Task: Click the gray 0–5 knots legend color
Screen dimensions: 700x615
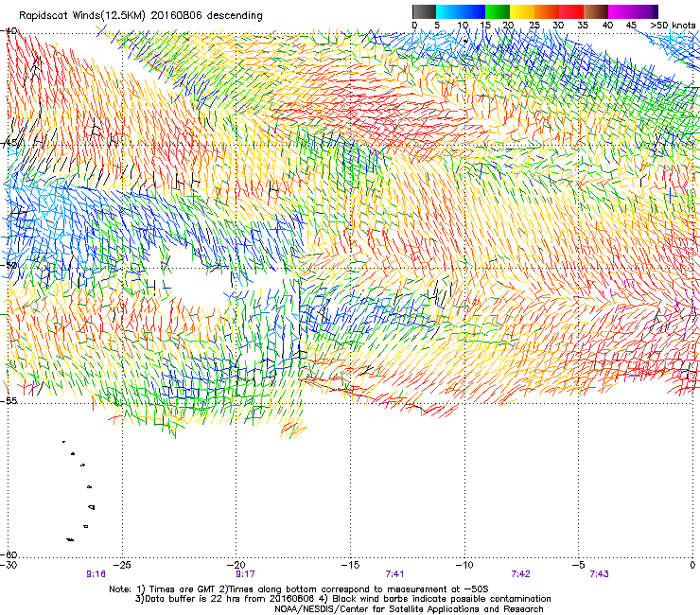Action: coord(424,11)
